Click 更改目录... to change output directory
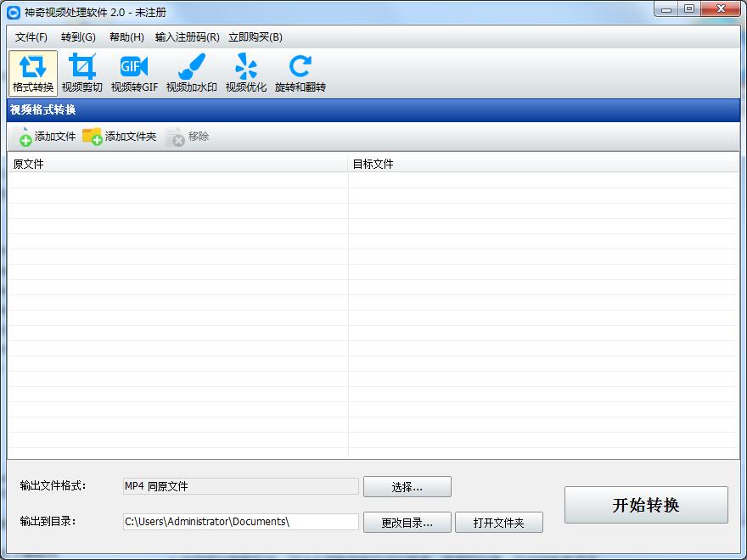 pos(407,522)
